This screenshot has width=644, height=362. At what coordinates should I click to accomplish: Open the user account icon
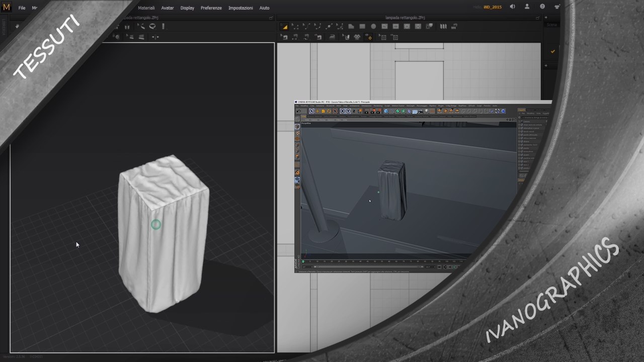click(527, 7)
